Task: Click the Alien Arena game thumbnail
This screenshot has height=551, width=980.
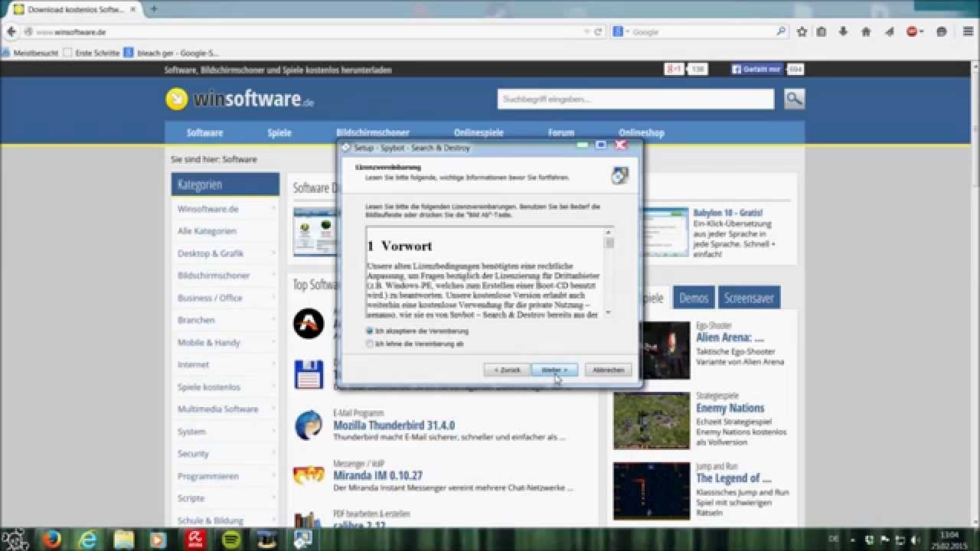Action: pyautogui.click(x=652, y=349)
